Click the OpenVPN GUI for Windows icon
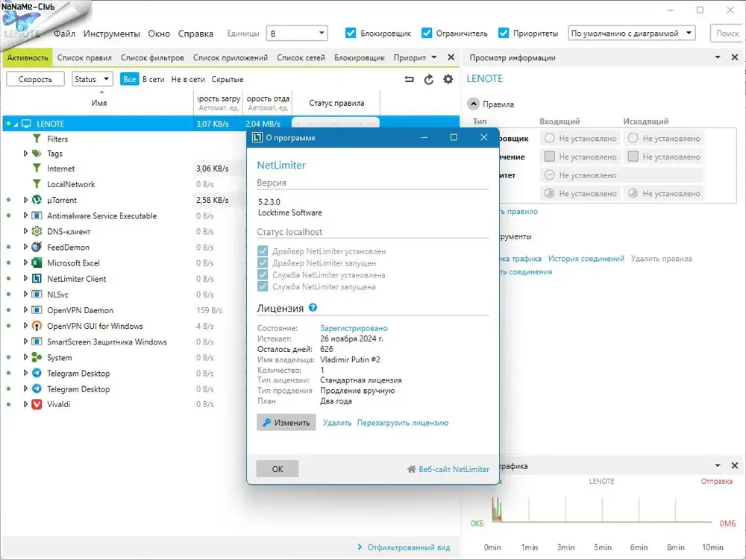Viewport: 746px width, 560px height. tap(37, 326)
